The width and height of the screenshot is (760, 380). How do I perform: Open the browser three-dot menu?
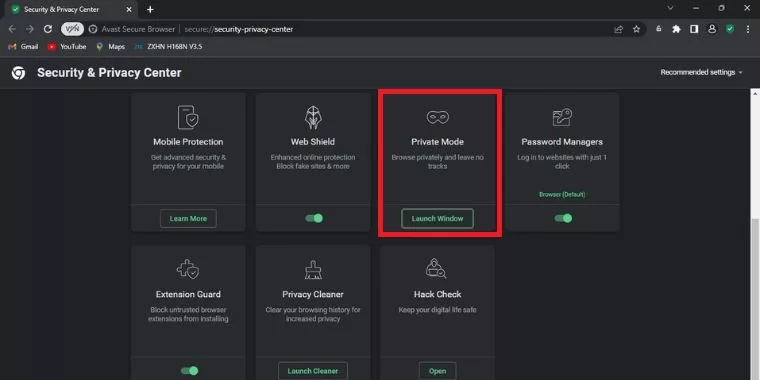(747, 29)
